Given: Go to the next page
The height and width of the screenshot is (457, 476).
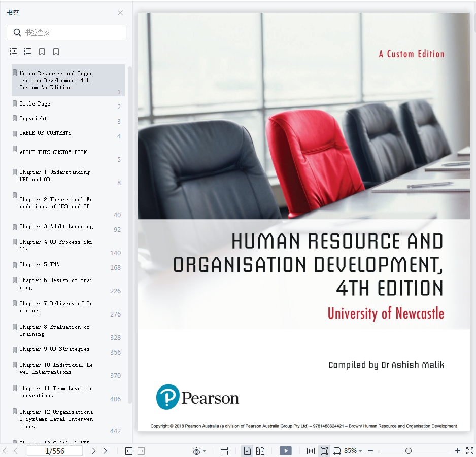Looking at the screenshot, I should [x=94, y=451].
